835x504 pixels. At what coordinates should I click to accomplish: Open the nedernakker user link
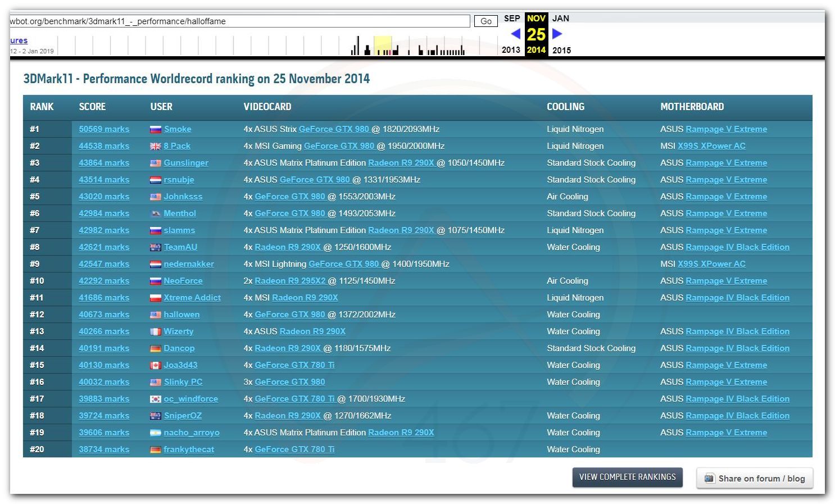[x=189, y=264]
